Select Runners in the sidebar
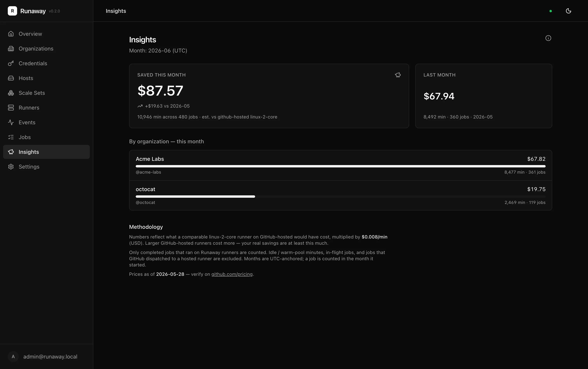The image size is (588, 369). (46, 108)
